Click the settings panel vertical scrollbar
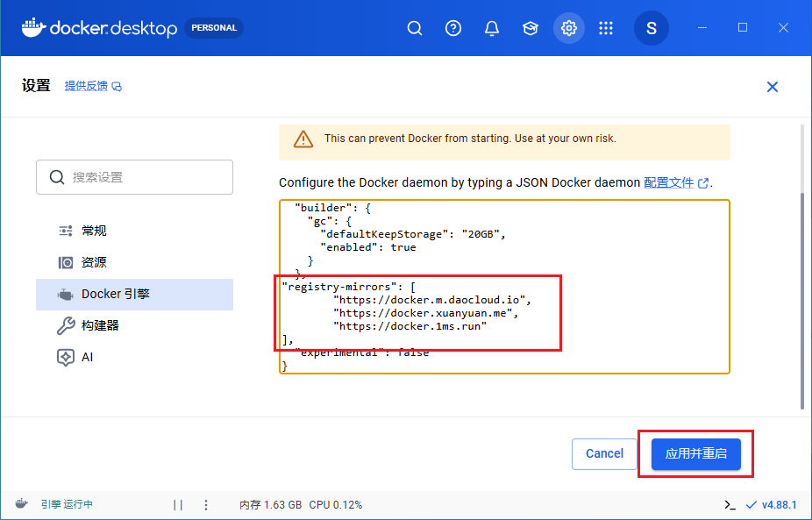The height and width of the screenshot is (520, 812). [802, 301]
